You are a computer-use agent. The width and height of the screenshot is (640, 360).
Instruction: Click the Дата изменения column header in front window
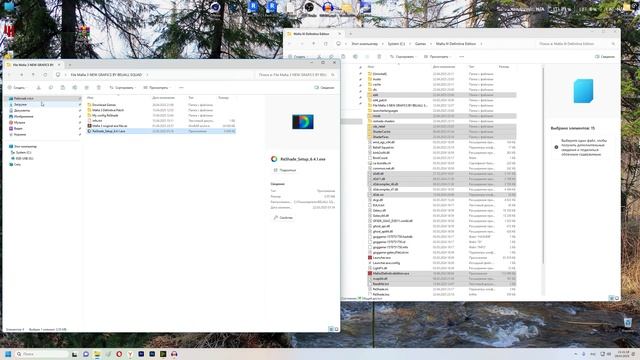click(163, 98)
